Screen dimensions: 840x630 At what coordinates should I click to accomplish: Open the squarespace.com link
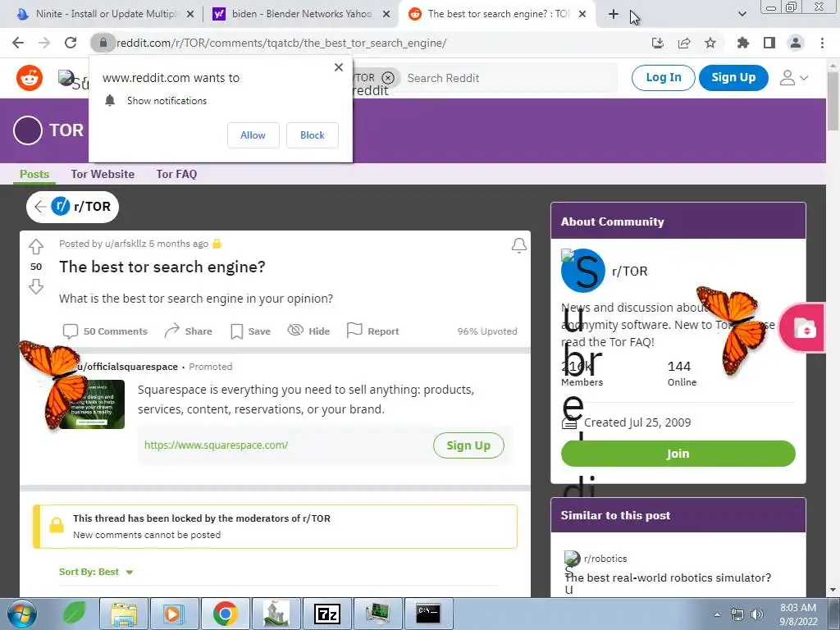[216, 445]
